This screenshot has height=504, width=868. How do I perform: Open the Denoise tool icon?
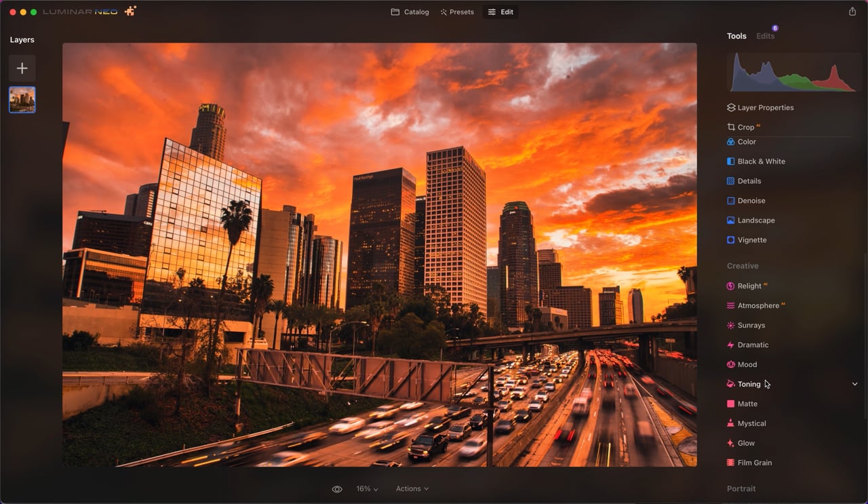click(x=730, y=201)
